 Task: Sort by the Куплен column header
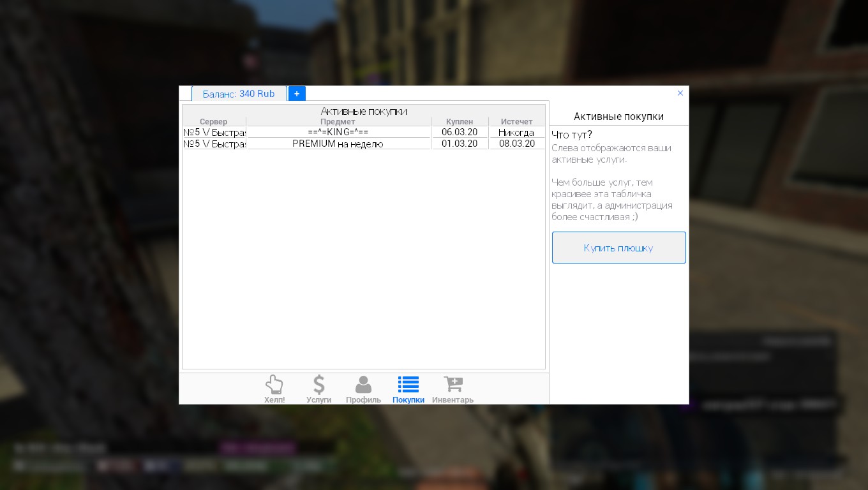pos(460,122)
